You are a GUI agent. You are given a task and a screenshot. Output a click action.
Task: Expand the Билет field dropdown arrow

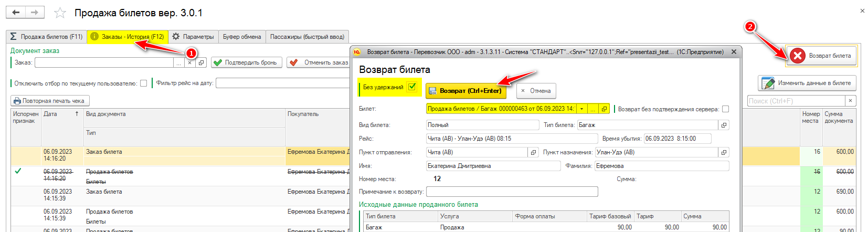(581, 109)
